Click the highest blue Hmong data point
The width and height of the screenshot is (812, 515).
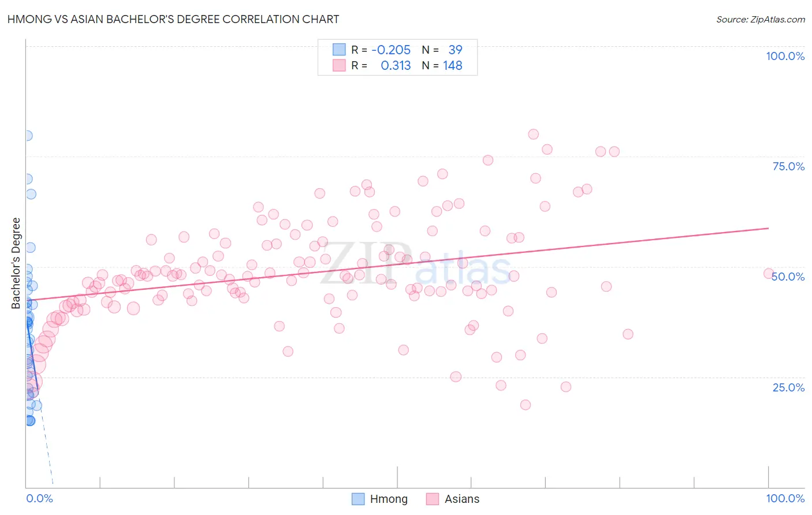click(x=27, y=136)
